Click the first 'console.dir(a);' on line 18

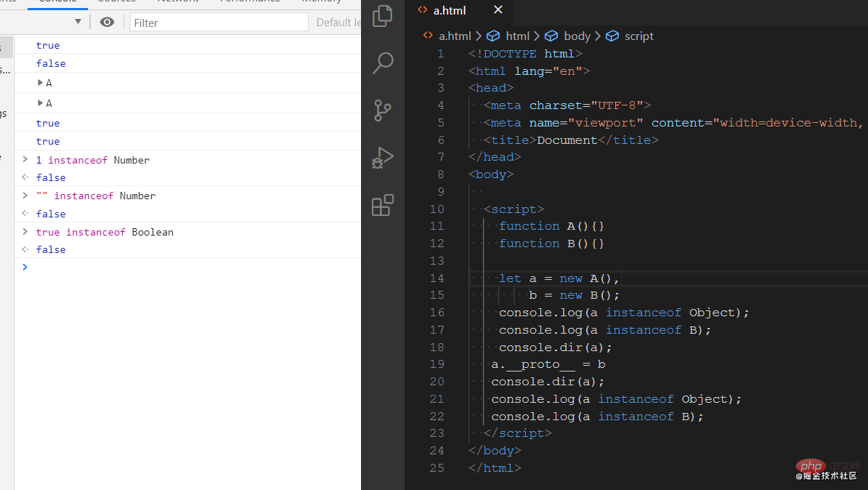click(555, 348)
